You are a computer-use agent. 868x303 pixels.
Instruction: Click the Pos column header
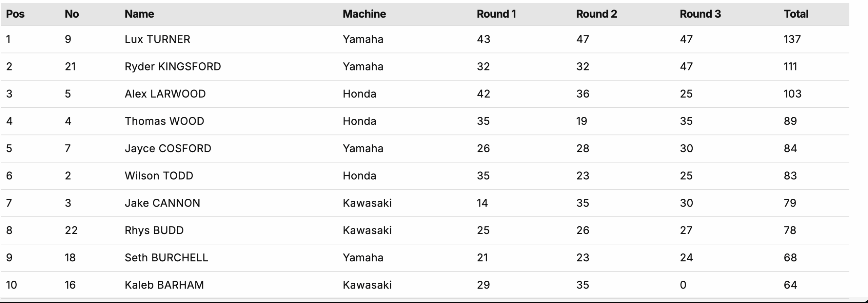(x=15, y=14)
